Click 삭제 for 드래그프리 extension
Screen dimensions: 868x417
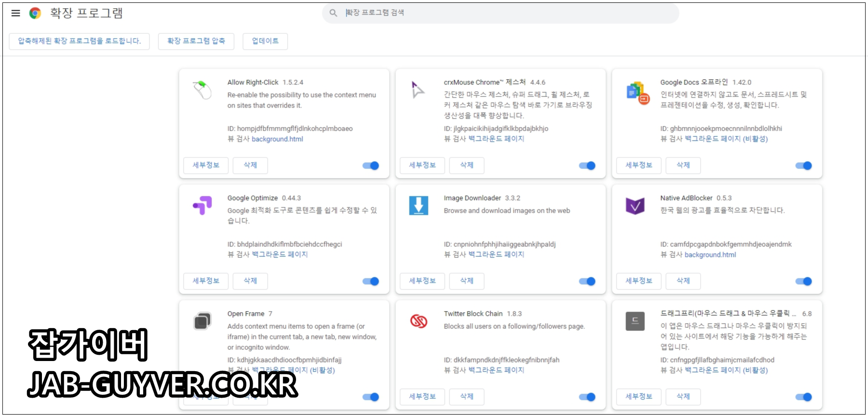click(x=683, y=396)
